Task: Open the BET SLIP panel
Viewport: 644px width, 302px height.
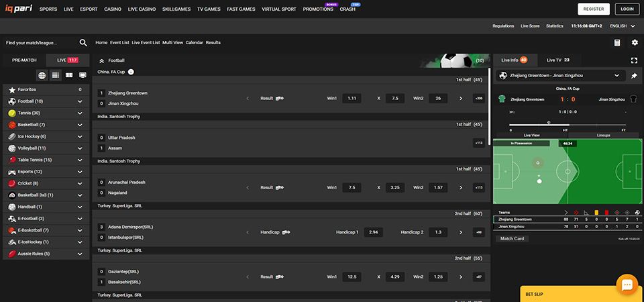Action: [x=582, y=294]
